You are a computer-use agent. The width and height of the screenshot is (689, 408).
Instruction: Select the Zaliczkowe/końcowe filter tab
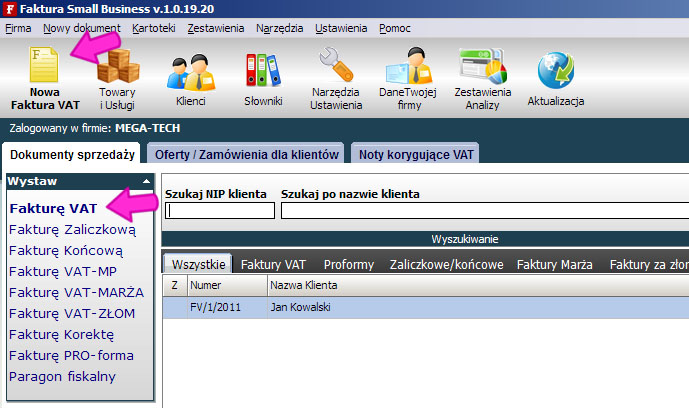coord(446,264)
